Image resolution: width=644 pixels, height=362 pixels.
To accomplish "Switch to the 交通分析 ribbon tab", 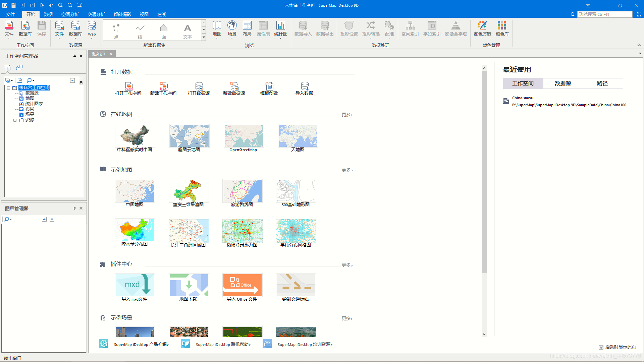I will (x=96, y=14).
